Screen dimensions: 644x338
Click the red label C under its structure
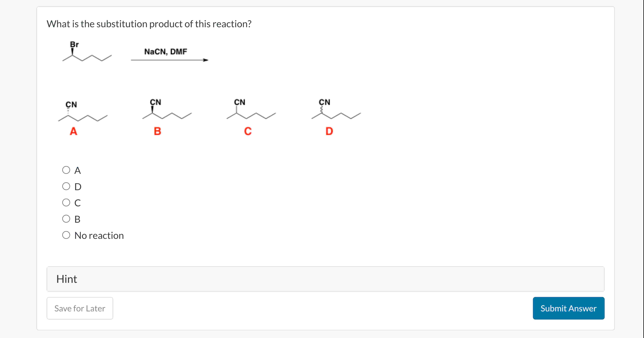[x=248, y=131]
